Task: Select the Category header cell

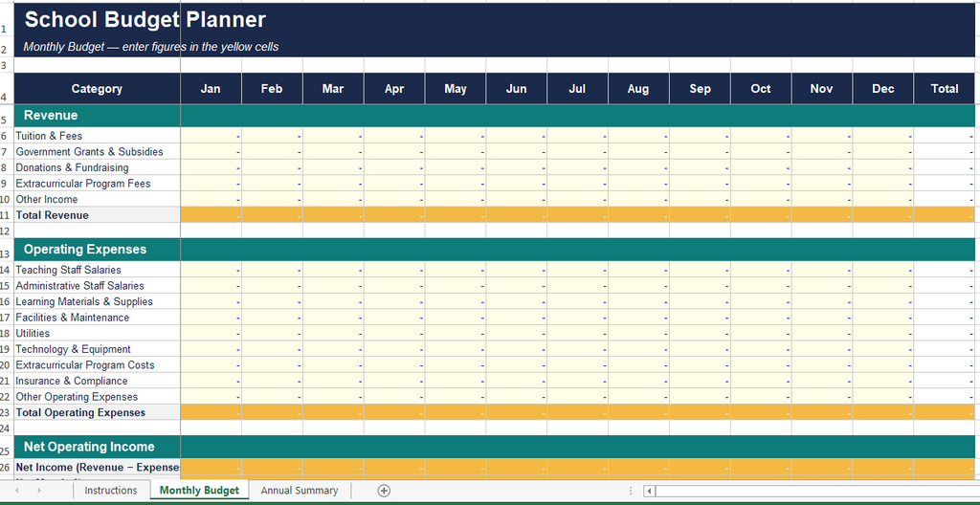Action: point(97,89)
